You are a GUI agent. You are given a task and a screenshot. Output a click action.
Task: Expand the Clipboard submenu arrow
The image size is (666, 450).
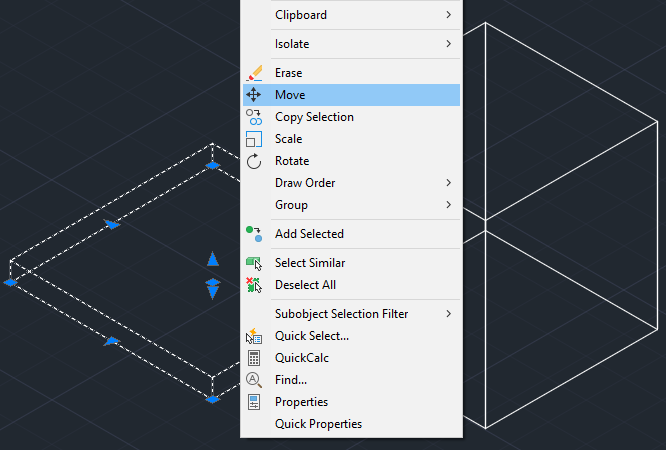(x=449, y=15)
